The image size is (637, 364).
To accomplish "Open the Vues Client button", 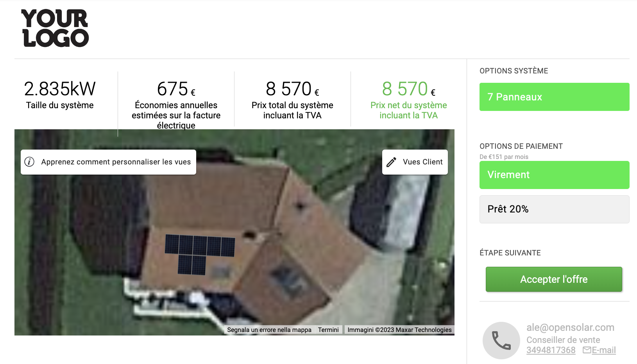I will 415,162.
